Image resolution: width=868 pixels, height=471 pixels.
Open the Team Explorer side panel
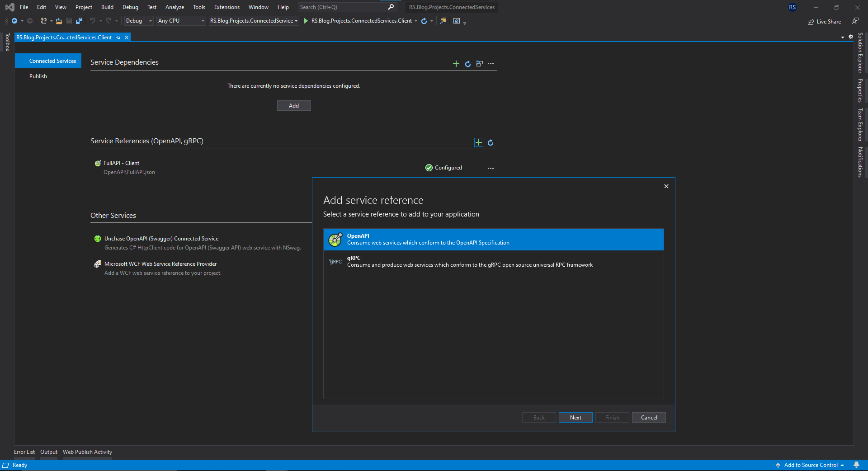coord(860,125)
